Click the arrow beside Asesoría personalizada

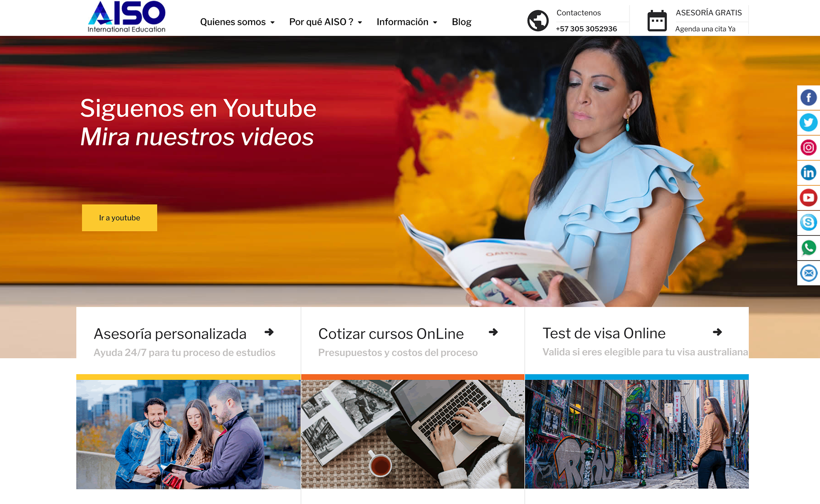click(x=269, y=332)
